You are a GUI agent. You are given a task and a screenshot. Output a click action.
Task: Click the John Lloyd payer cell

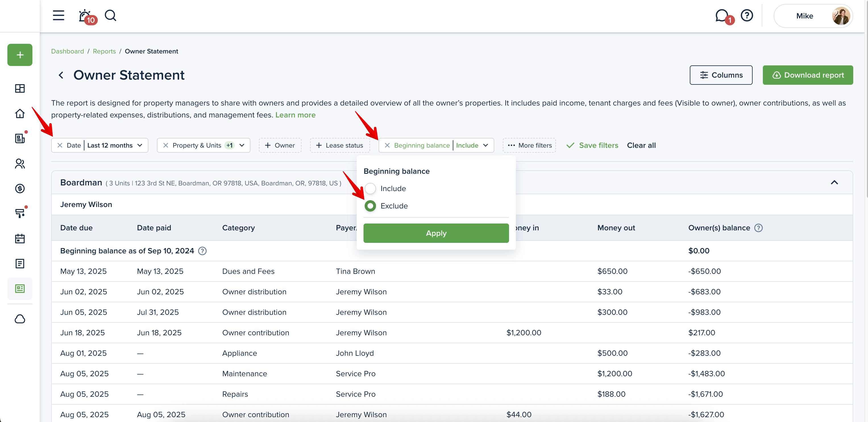[x=355, y=353]
